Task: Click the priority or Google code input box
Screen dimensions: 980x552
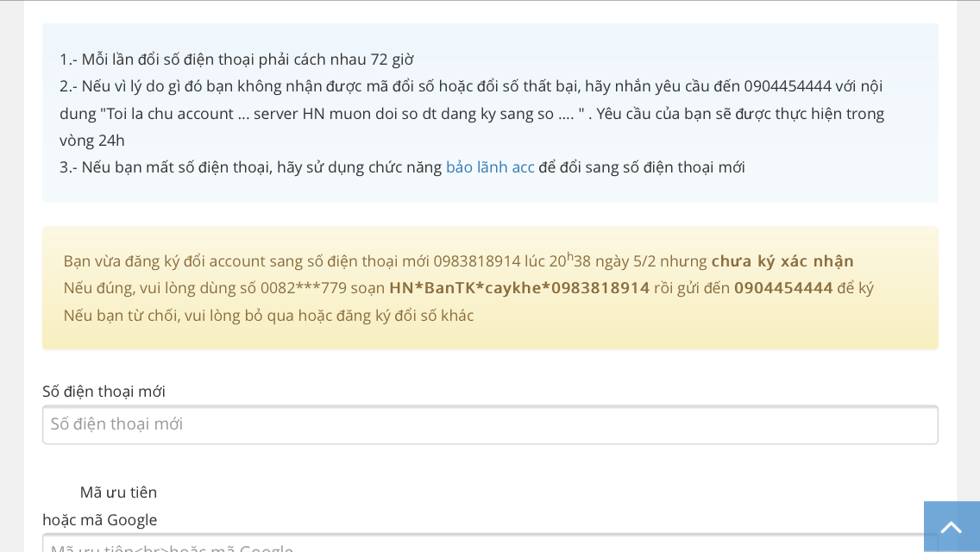Action: 489,544
